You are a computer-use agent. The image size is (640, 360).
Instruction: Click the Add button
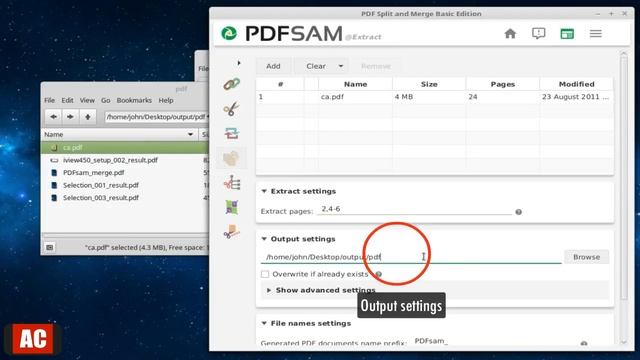(x=273, y=66)
